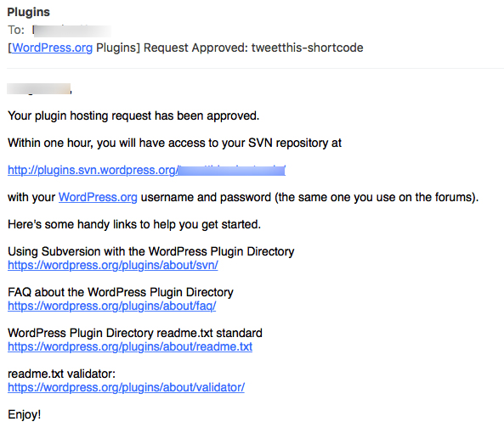
Task: Click the 'Enjoy!' closing text
Action: (25, 414)
